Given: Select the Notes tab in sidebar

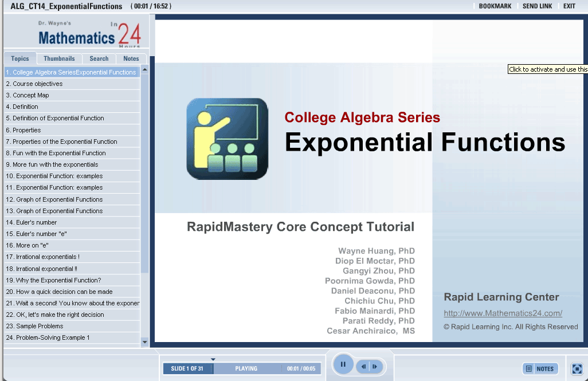Looking at the screenshot, I should 131,58.
